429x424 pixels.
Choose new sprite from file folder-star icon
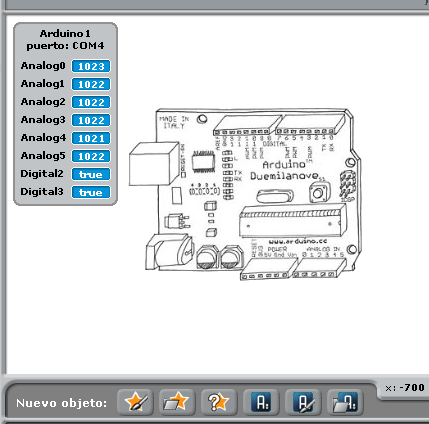pos(177,402)
